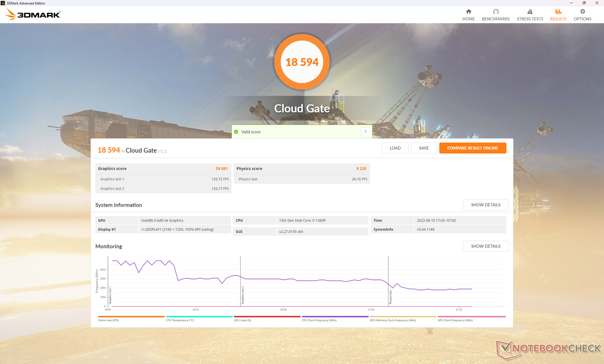The image size is (604, 364).
Task: Click the 3DMark logo
Action: tap(33, 14)
